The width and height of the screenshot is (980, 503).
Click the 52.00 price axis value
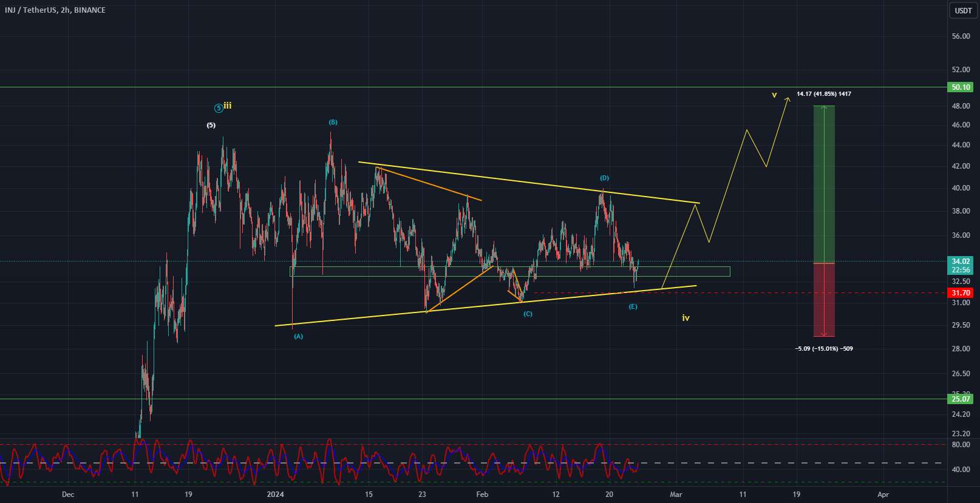click(961, 70)
